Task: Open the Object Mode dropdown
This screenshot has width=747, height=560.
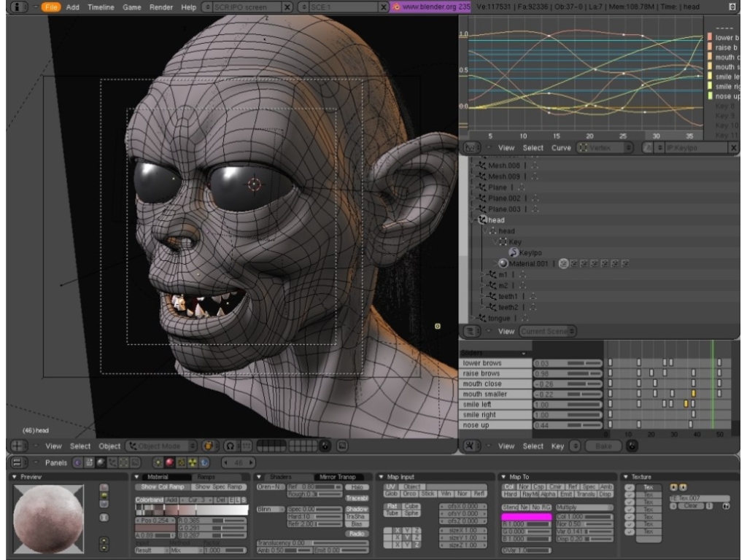Action: click(161, 446)
